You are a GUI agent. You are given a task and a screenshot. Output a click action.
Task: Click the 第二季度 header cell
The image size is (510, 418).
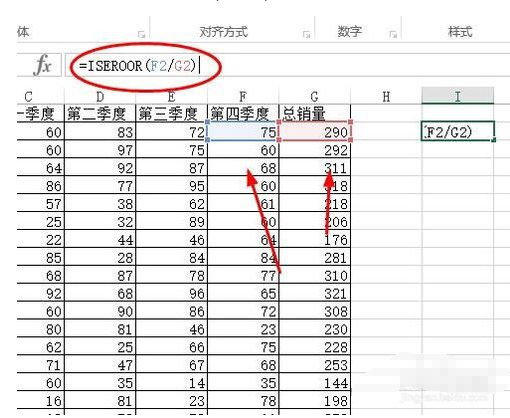pyautogui.click(x=100, y=113)
